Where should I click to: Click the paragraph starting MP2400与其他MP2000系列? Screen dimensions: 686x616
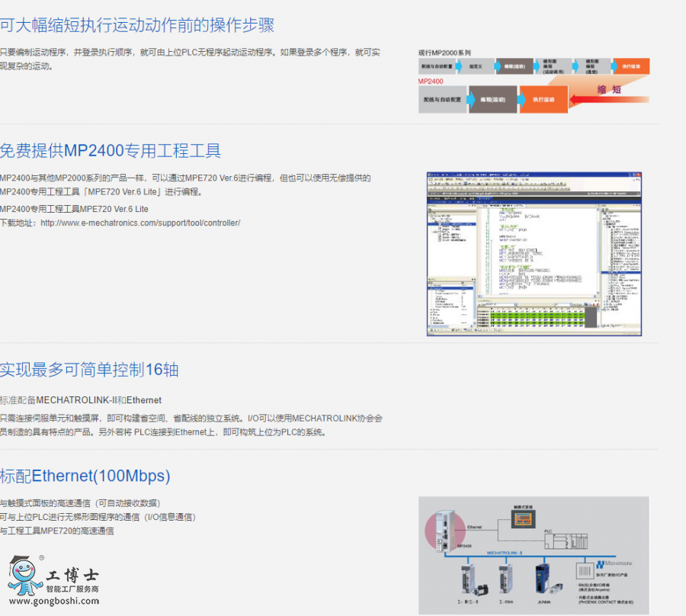[185, 184]
